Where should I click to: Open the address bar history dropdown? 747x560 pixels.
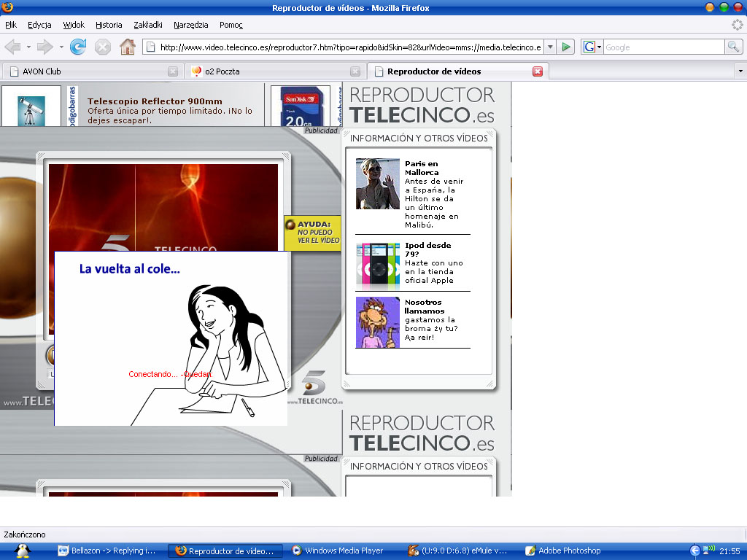550,47
